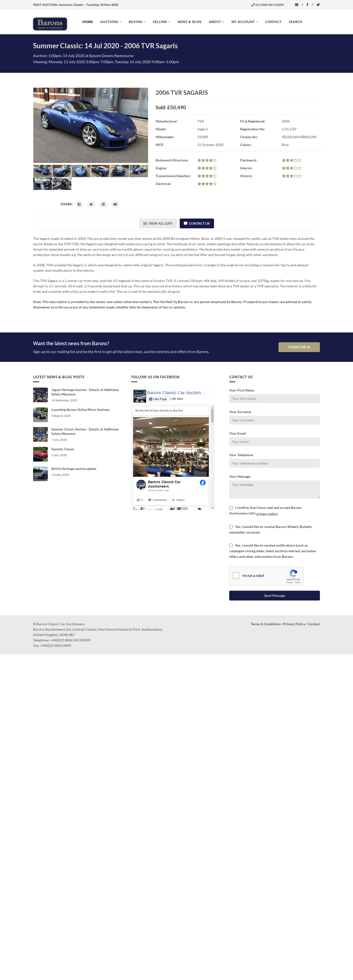Click the Contact Us button
The height and width of the screenshot is (980, 353).
[197, 223]
